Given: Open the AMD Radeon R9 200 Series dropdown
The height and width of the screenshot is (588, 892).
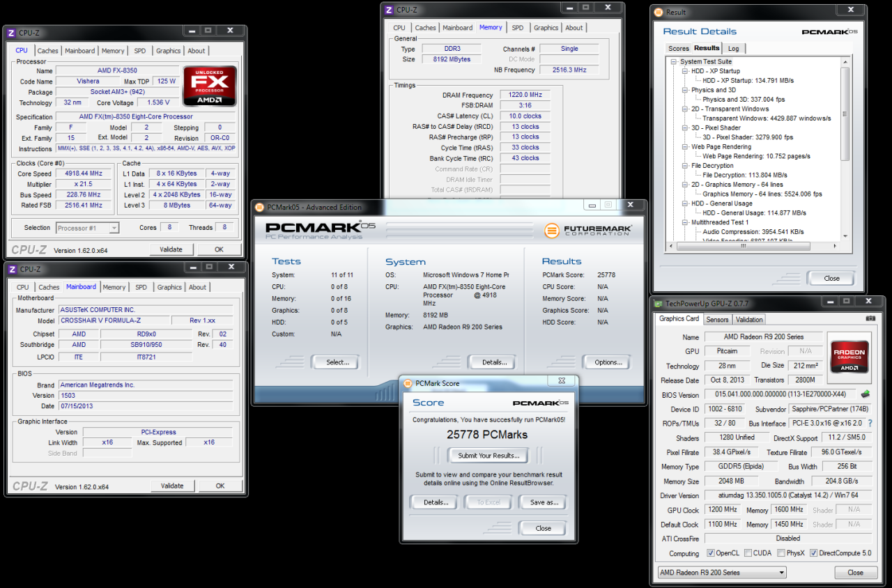Looking at the screenshot, I should click(722, 573).
